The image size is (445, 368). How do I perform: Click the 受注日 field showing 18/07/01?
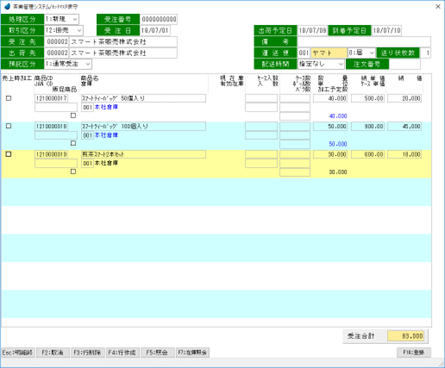[155, 31]
